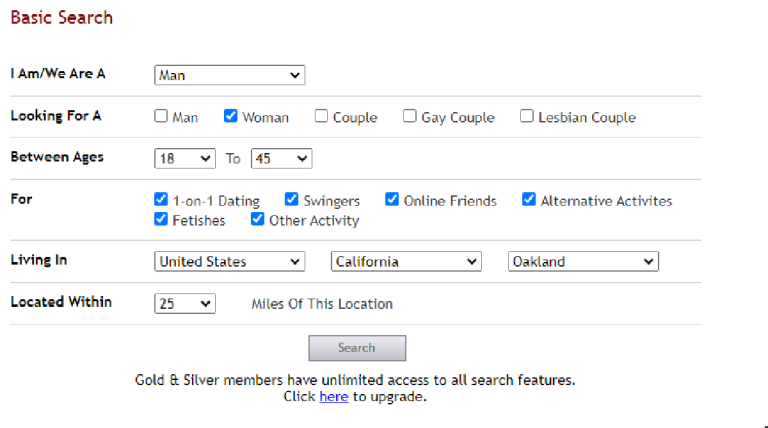Toggle the Other Activity checkbox
The image size is (768, 428).
click(x=257, y=219)
